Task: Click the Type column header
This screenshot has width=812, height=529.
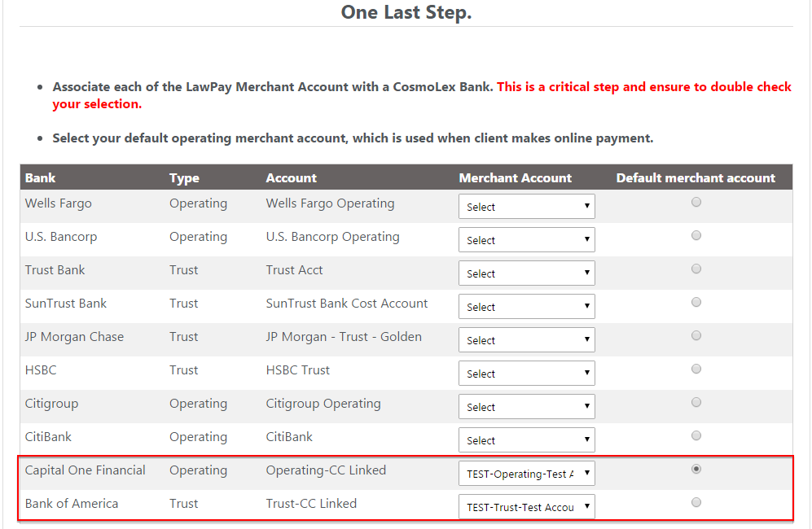Action: (x=184, y=178)
